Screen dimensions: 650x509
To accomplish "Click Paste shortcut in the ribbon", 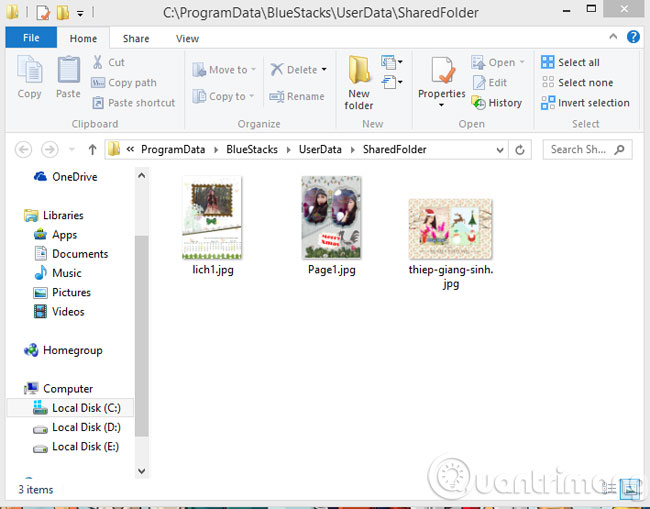I will click(x=133, y=102).
